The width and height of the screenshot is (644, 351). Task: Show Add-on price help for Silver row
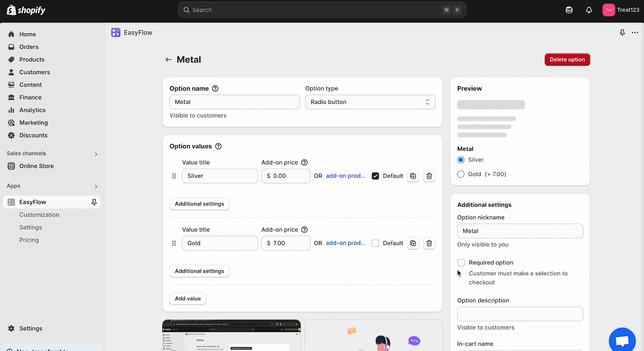pos(305,162)
